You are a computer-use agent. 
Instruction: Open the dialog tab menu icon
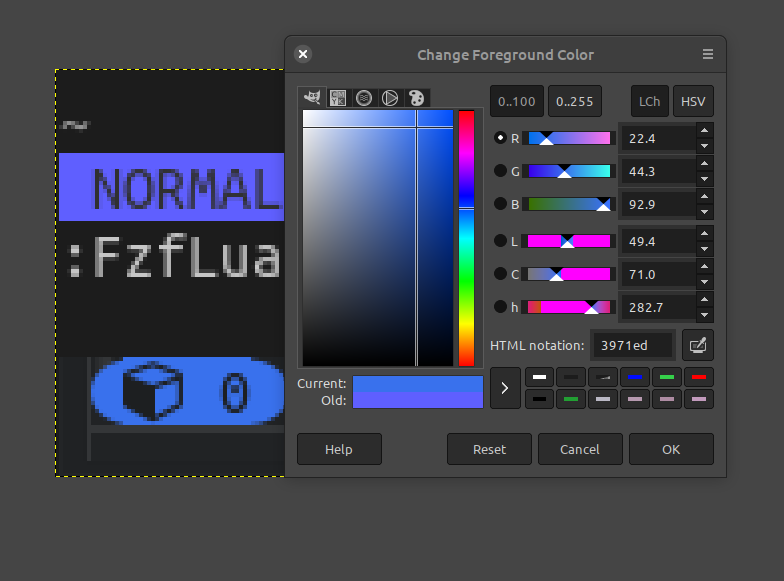[708, 54]
